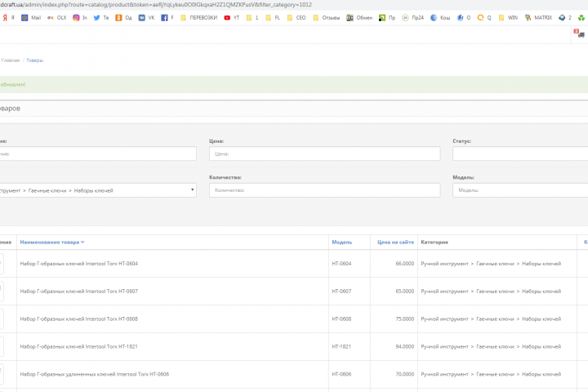Click the truck notification icon with red badge
Image resolution: width=588 pixels, height=392 pixels.
point(579,33)
